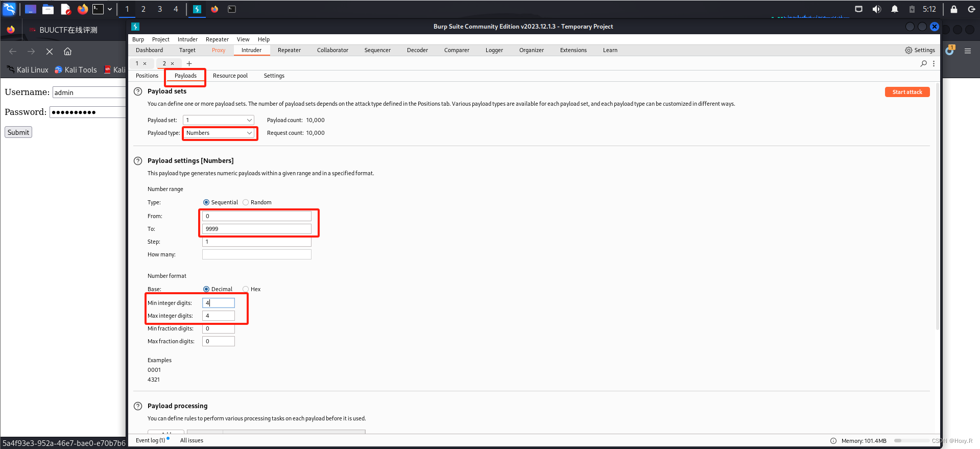Expand taskbar terminal dropdown arrow
The height and width of the screenshot is (449, 980).
click(109, 9)
